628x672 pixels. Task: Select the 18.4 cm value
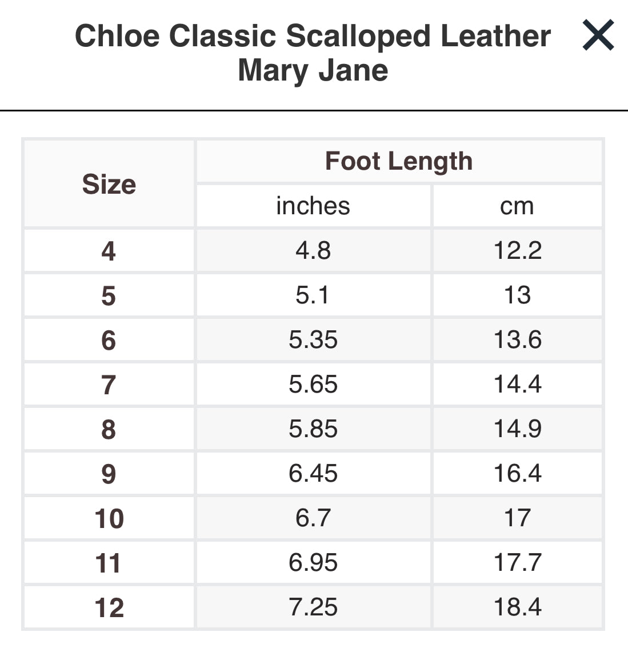pos(517,607)
